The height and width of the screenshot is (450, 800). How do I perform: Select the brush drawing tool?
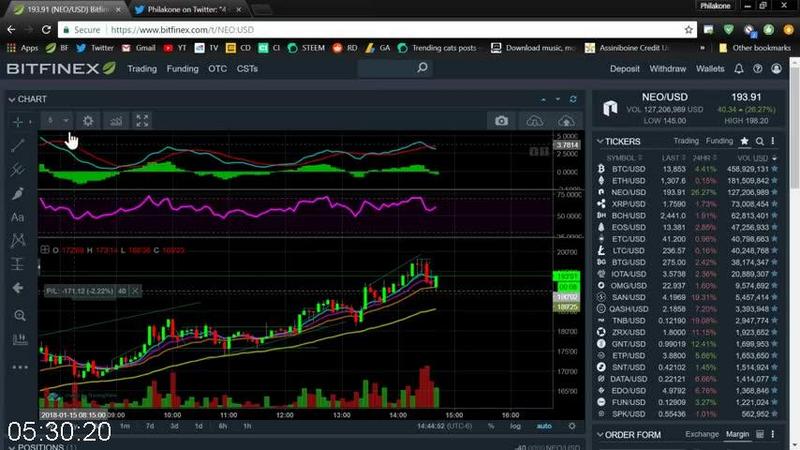[17, 193]
